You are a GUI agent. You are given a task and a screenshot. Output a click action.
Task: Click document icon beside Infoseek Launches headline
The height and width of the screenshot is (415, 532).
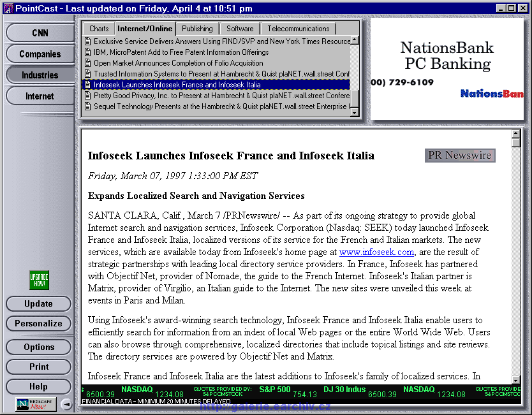pyautogui.click(x=87, y=85)
